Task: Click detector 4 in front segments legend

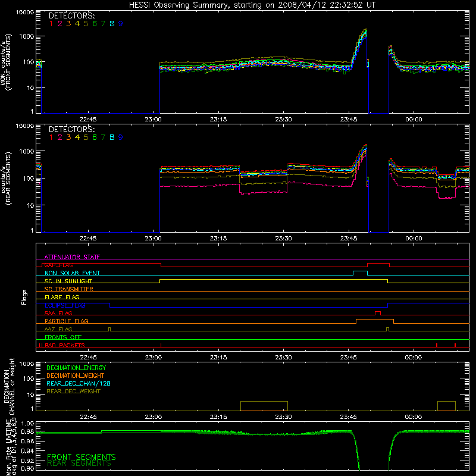Action: (77, 24)
